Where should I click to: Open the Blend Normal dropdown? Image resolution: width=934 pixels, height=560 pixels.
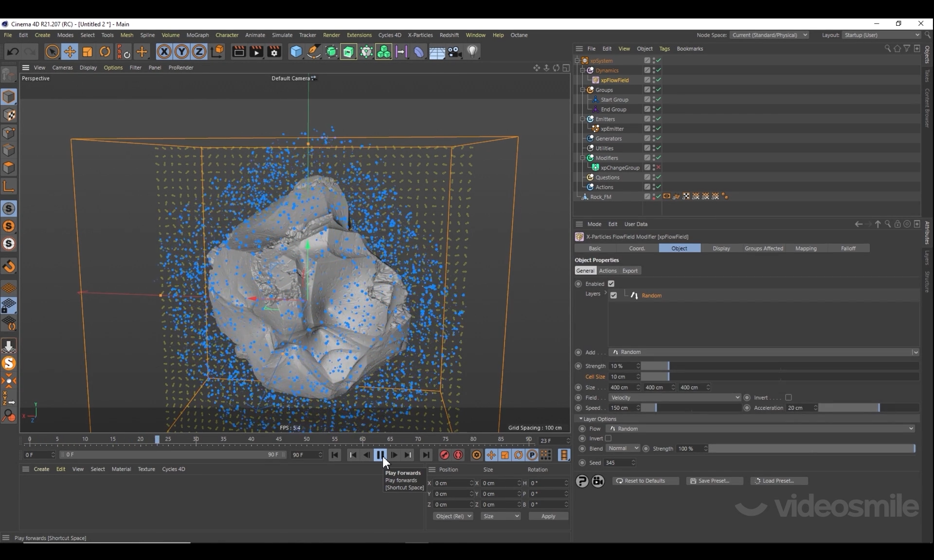click(x=623, y=449)
